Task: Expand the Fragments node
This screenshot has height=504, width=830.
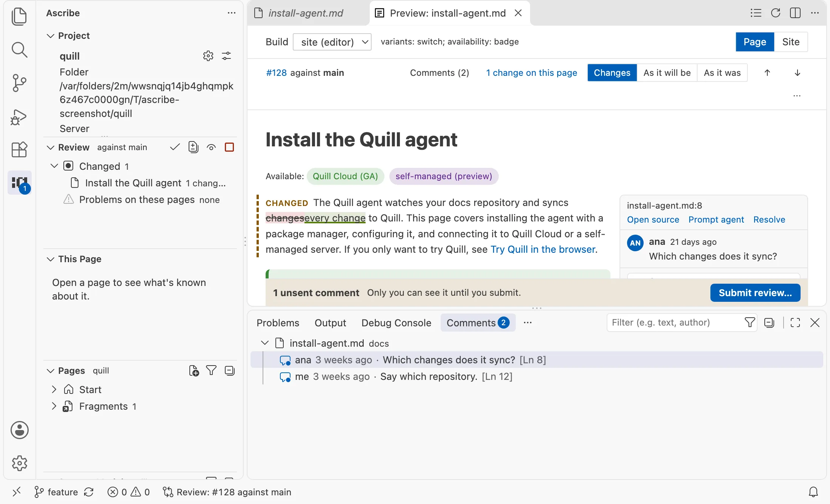Action: click(x=54, y=406)
